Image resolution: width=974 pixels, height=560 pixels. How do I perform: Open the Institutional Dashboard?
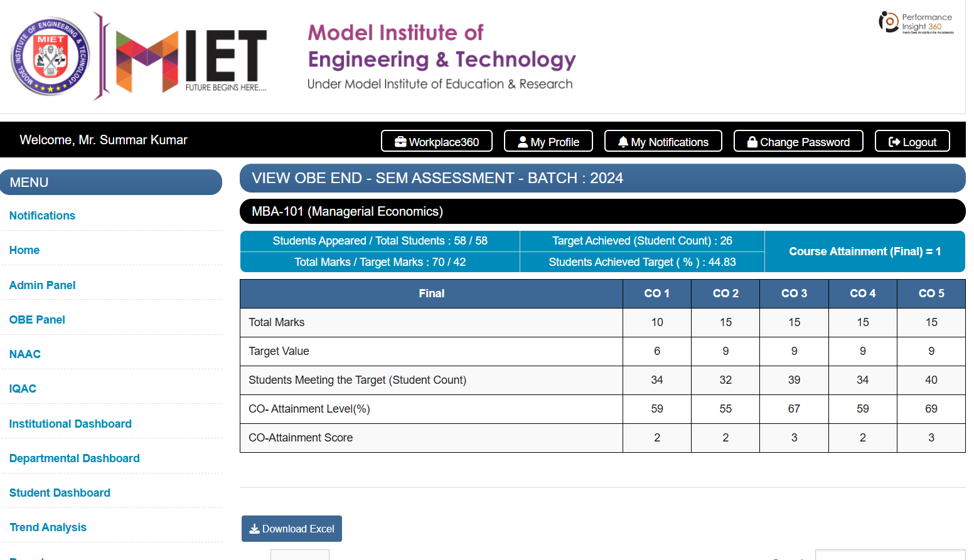click(70, 423)
